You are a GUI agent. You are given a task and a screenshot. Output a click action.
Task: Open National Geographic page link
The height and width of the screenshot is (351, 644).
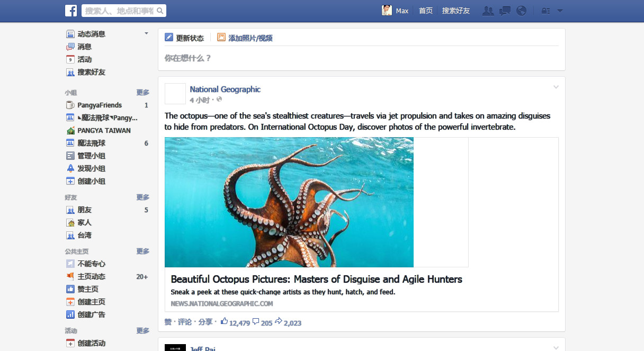tap(225, 89)
